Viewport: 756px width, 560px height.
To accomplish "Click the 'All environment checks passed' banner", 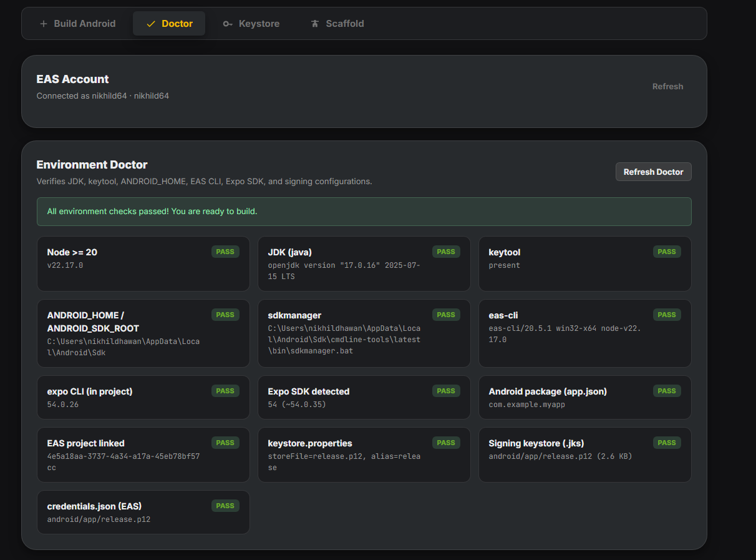I will tap(364, 212).
